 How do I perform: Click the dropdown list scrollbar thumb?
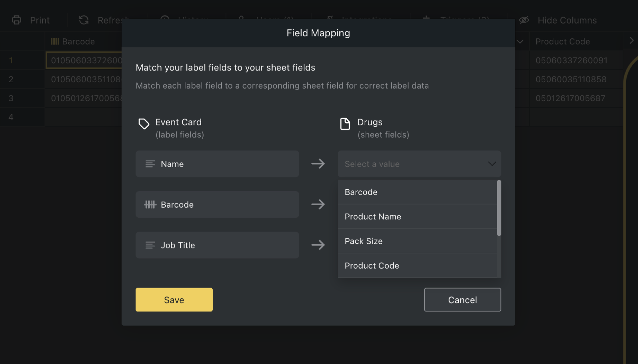coord(499,208)
